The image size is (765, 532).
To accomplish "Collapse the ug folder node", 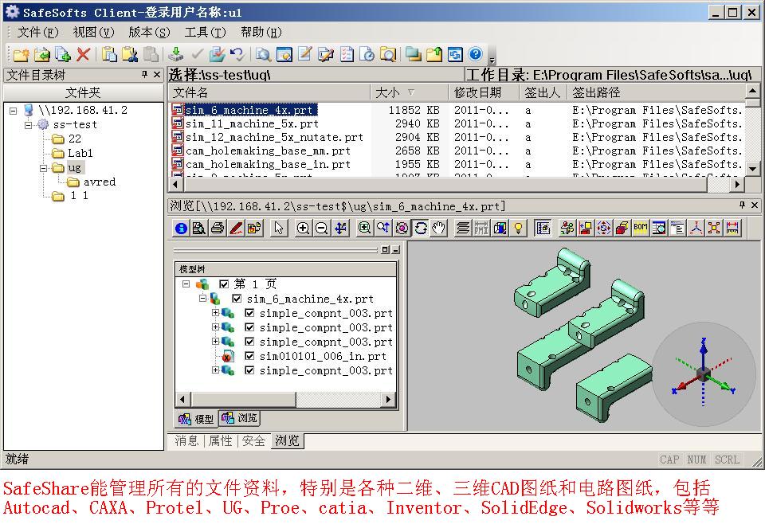I will click(43, 168).
